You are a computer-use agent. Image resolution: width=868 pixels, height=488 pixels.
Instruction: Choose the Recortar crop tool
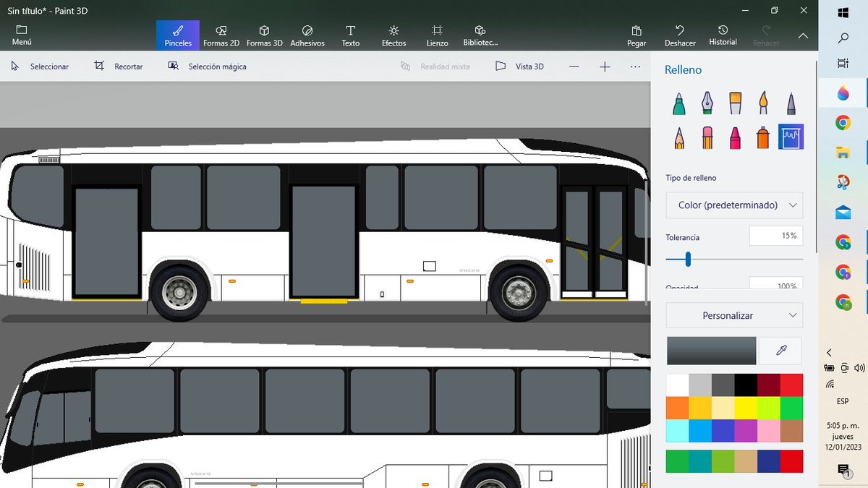[119, 67]
